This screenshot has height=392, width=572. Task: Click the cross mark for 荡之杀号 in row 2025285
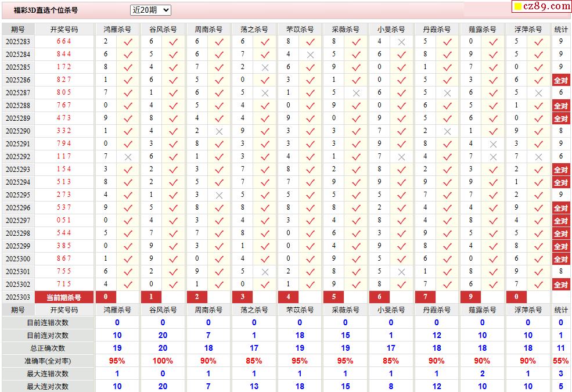click(265, 67)
